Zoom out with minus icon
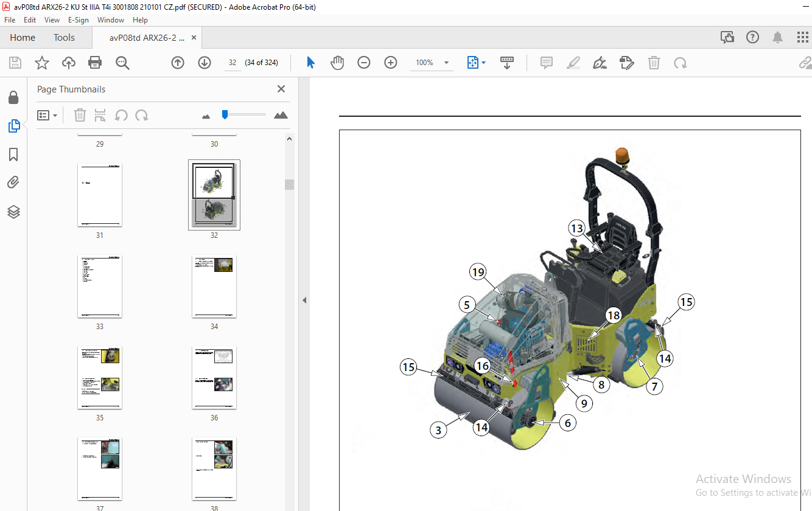The image size is (812, 511). (x=364, y=63)
